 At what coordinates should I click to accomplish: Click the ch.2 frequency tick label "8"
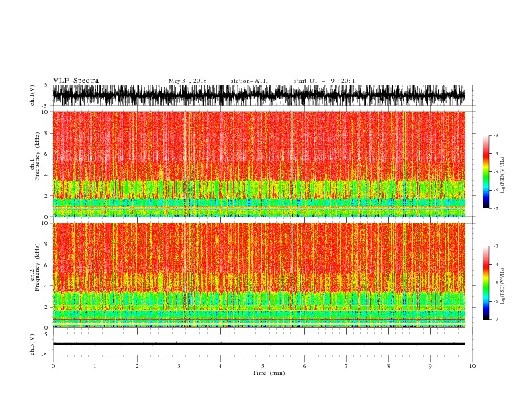click(46, 244)
